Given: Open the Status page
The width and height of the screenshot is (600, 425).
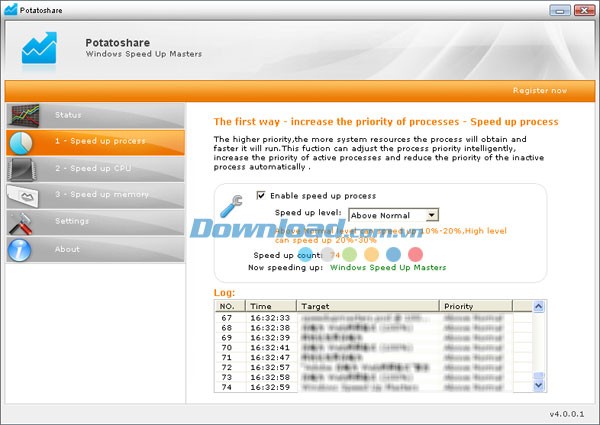Looking at the screenshot, I should [95, 115].
